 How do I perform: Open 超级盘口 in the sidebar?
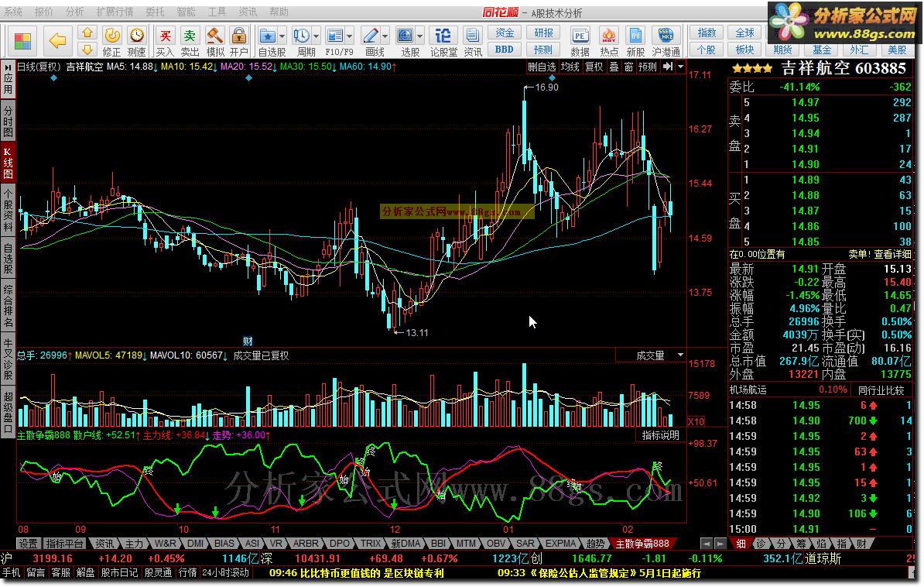pyautogui.click(x=8, y=412)
